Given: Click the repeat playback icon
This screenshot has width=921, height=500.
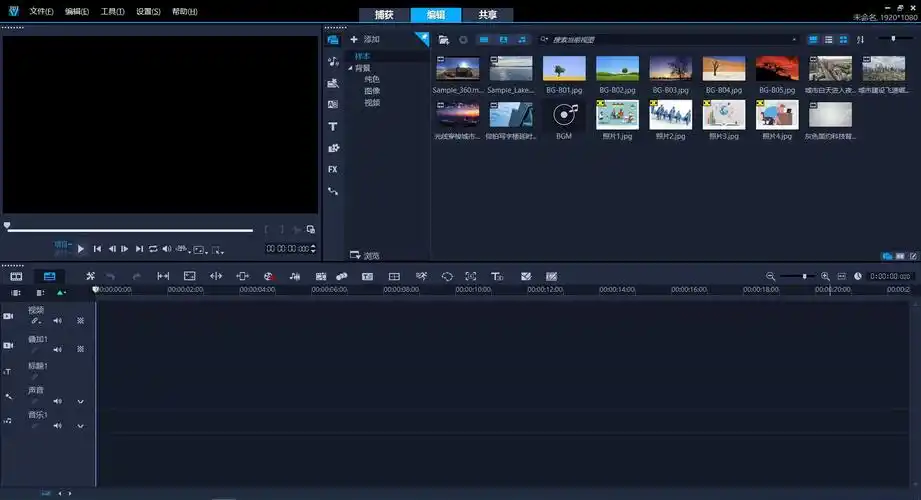Looking at the screenshot, I should [153, 248].
